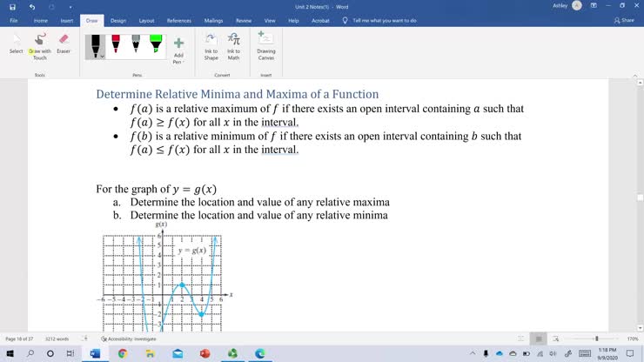Click the Tell me search box

384,20
